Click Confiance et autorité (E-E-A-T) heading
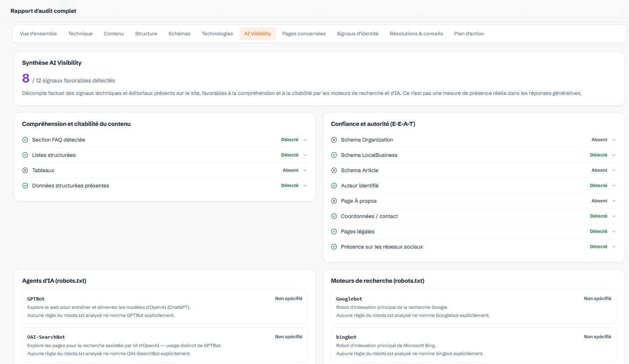The image size is (629, 364). [x=373, y=124]
